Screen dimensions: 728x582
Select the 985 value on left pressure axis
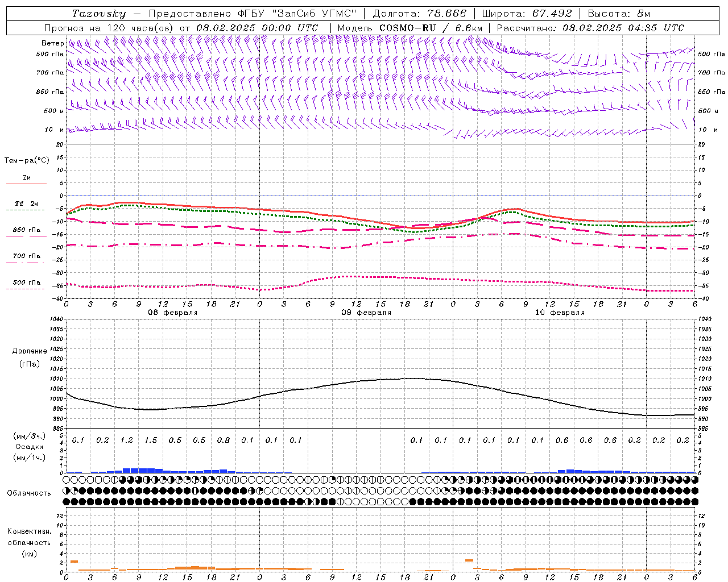58,428
